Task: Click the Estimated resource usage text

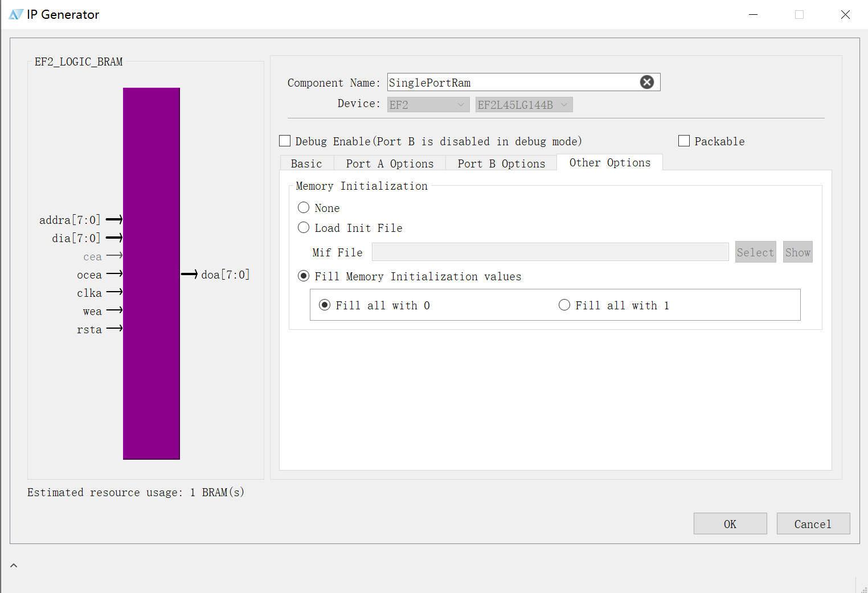Action: (136, 492)
